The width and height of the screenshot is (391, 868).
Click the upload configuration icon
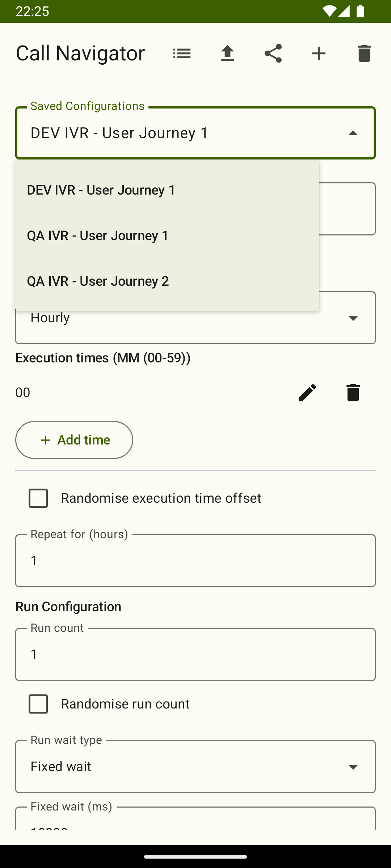[x=227, y=53]
